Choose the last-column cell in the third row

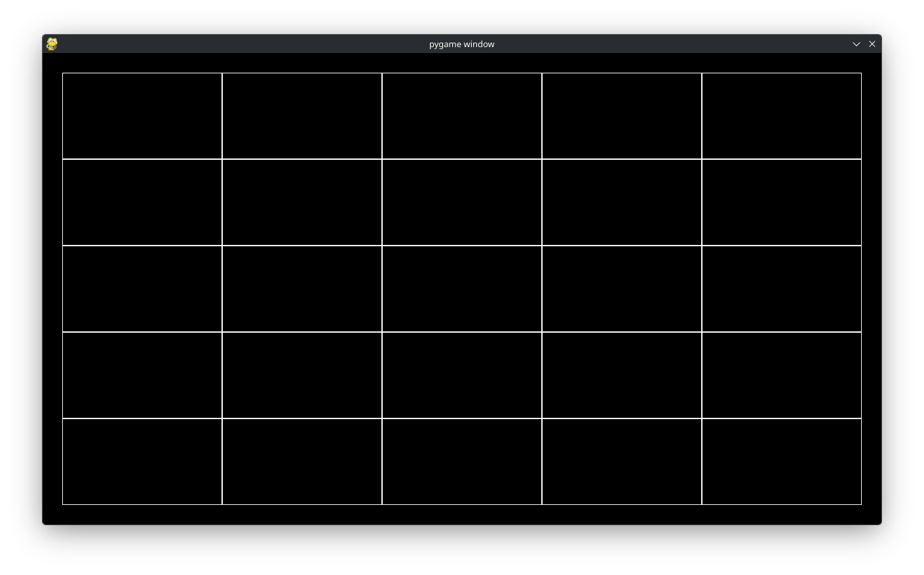[x=782, y=289]
